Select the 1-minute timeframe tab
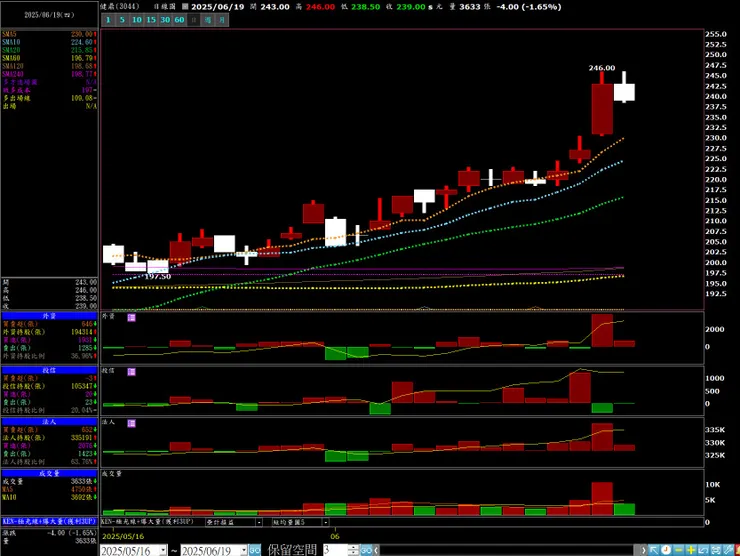The width and height of the screenshot is (740, 556). tap(108, 20)
